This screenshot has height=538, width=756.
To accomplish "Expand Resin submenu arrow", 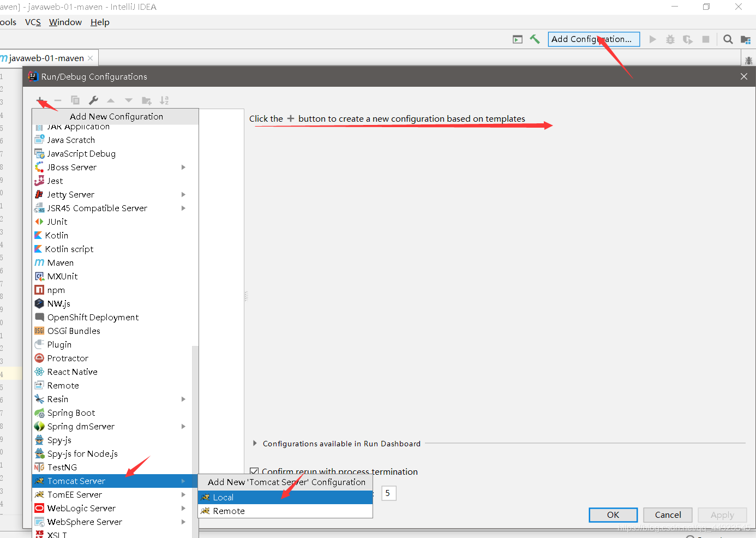I will [183, 399].
